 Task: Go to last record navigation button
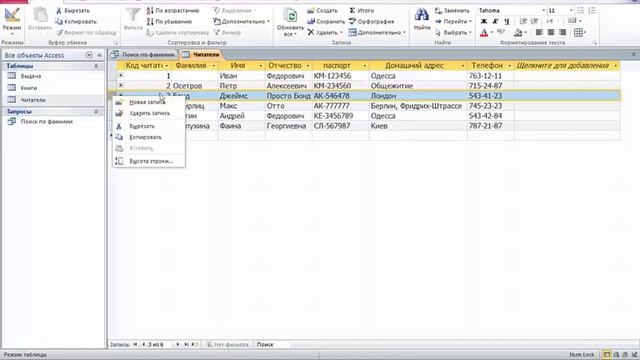click(186, 344)
